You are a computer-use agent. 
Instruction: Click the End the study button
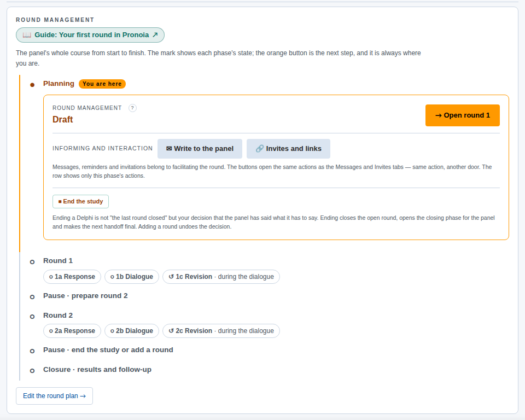pyautogui.click(x=81, y=202)
